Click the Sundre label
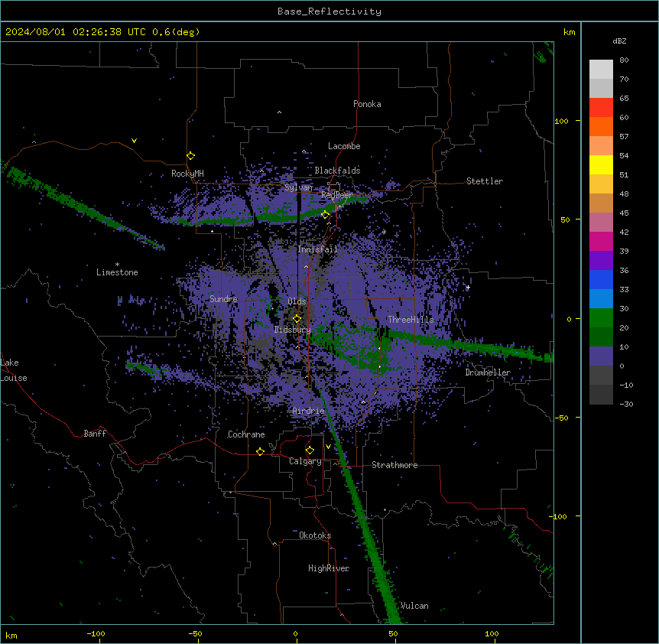 point(223,299)
